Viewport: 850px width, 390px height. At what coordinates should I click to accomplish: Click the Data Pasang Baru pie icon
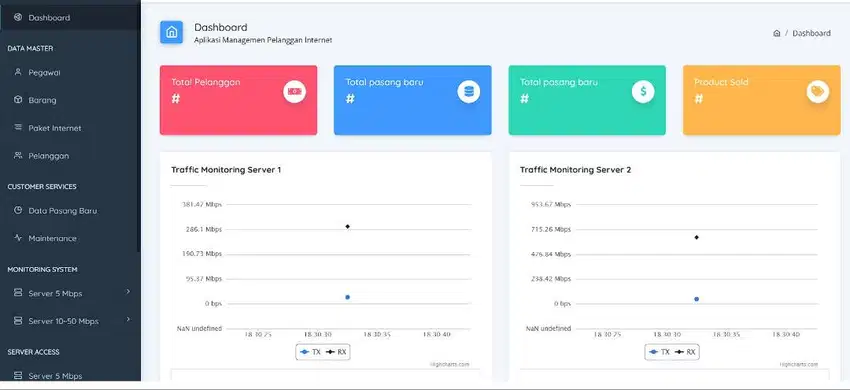(x=17, y=210)
